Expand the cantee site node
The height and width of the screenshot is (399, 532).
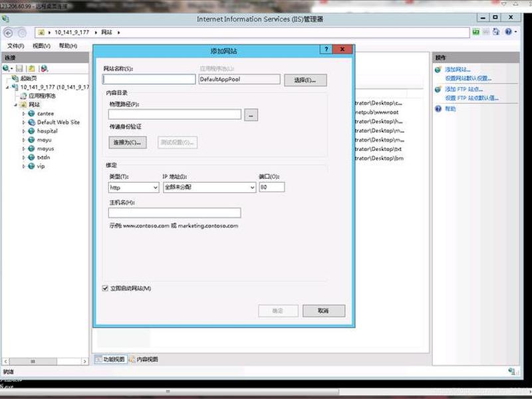pyautogui.click(x=23, y=114)
